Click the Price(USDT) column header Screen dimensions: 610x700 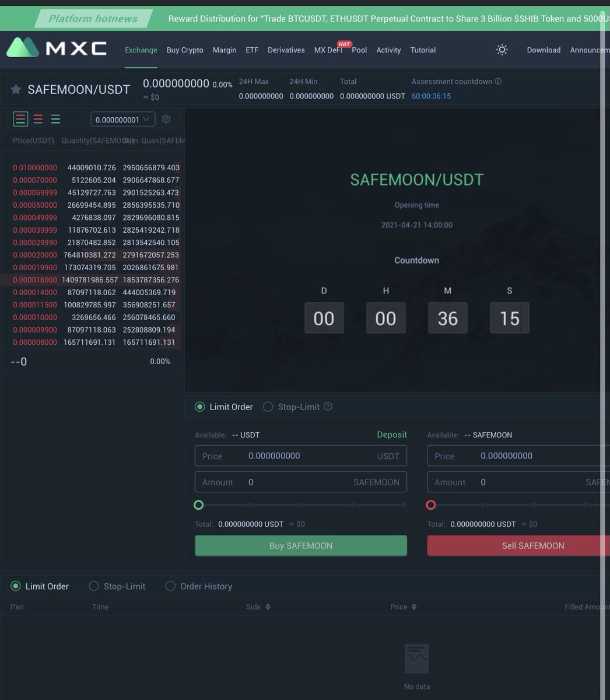coord(33,141)
